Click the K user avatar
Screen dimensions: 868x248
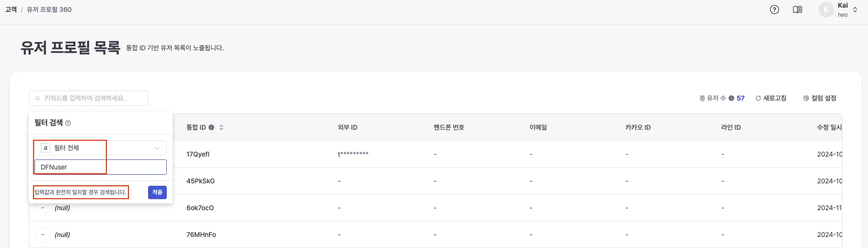[826, 10]
